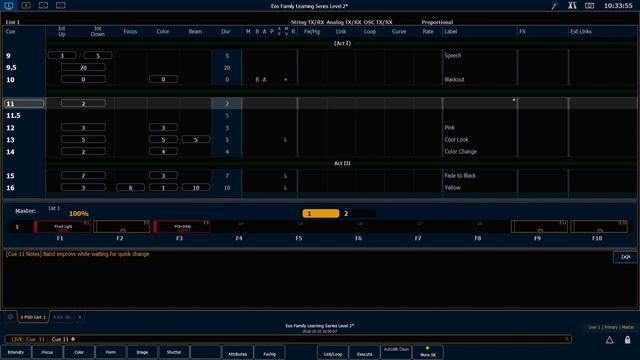
Task: Click the button right of cue notes
Action: tap(625, 257)
